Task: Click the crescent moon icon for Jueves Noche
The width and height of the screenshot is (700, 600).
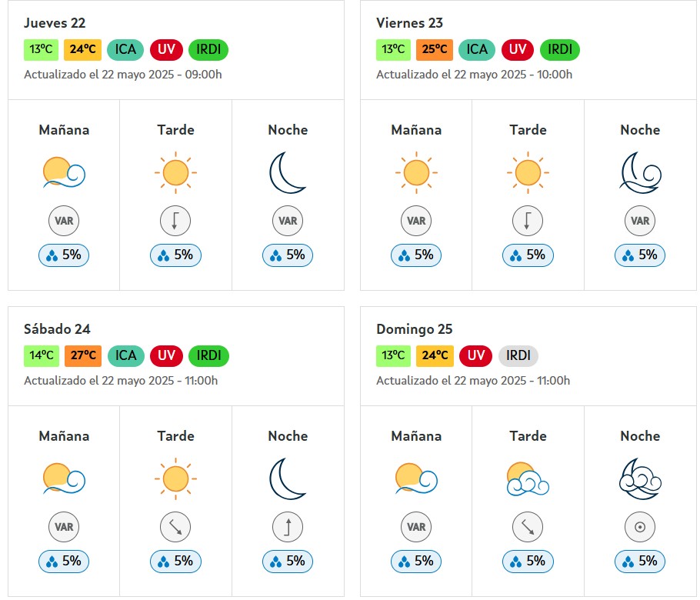Action: [x=288, y=172]
